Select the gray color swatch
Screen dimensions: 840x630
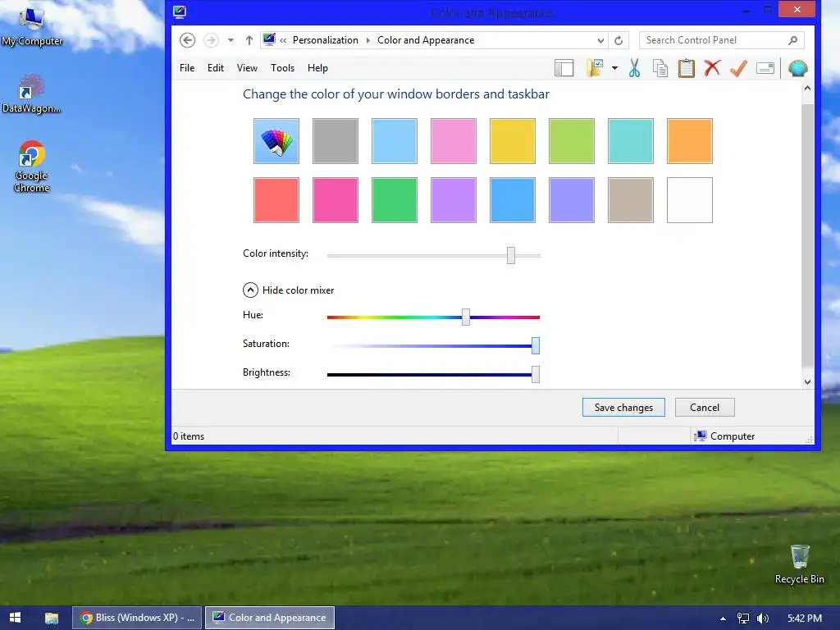pyautogui.click(x=336, y=141)
